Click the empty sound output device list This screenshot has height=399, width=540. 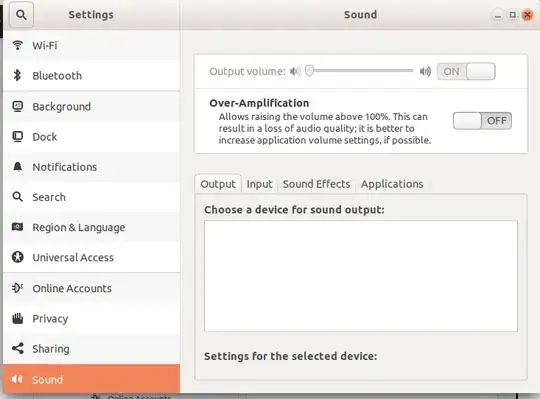361,276
